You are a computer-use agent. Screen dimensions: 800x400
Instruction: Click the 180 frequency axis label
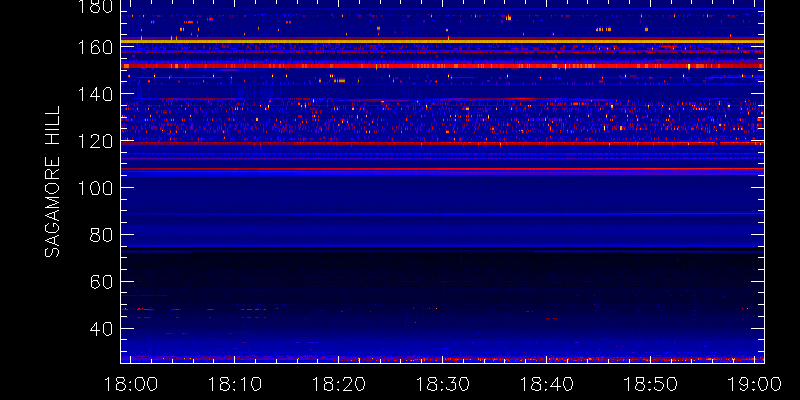click(94, 6)
